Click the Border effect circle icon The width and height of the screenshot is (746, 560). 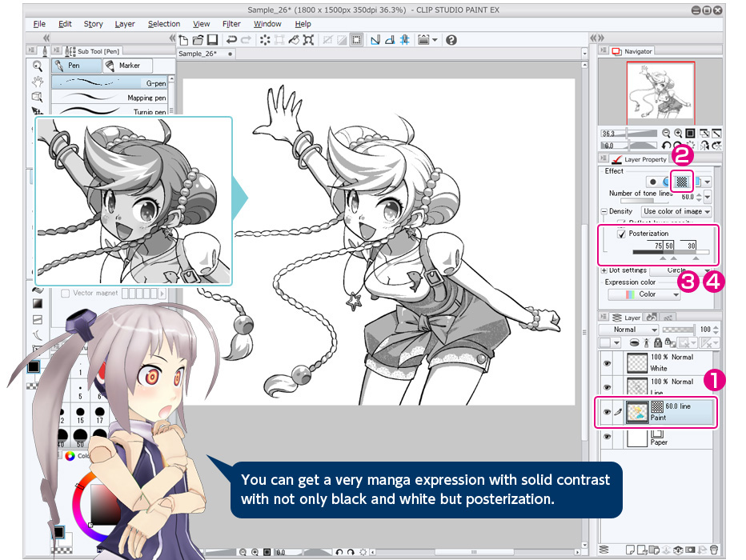(x=654, y=182)
